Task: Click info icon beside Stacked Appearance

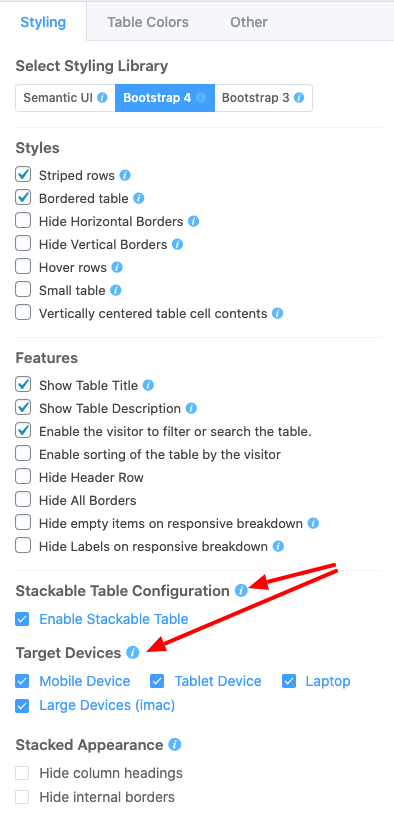Action: tap(175, 745)
